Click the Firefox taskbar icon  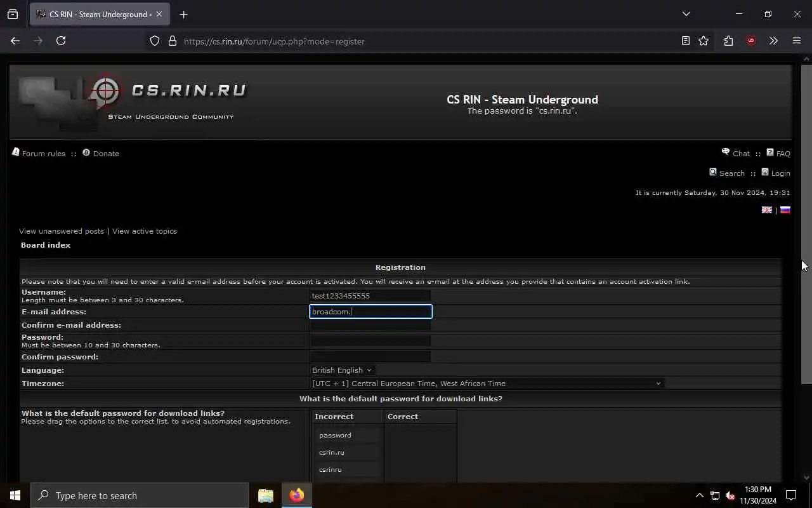coord(297,495)
